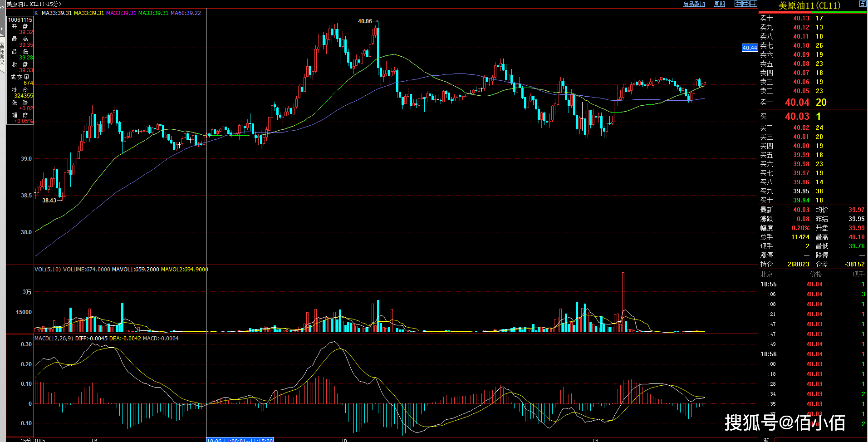Click the blue 40.44 price axis marker

click(749, 48)
